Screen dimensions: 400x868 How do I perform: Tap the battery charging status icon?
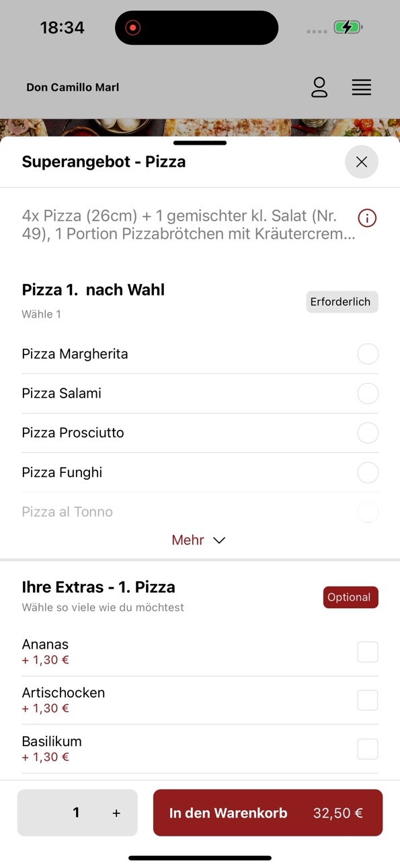(348, 28)
